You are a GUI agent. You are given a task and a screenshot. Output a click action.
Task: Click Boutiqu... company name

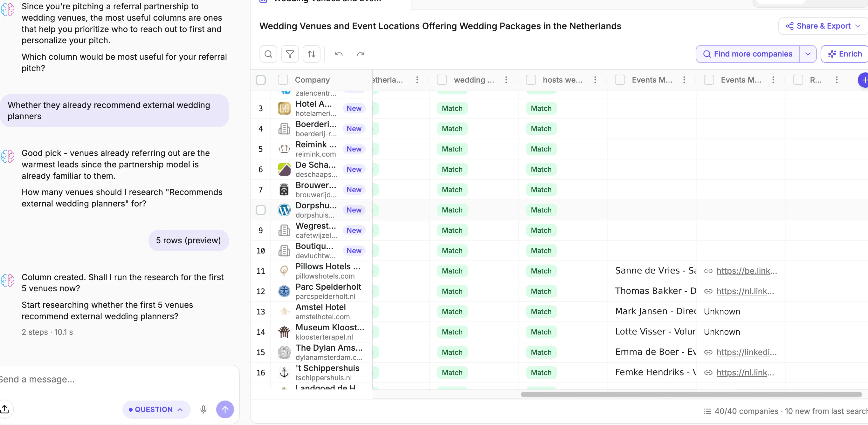click(314, 246)
